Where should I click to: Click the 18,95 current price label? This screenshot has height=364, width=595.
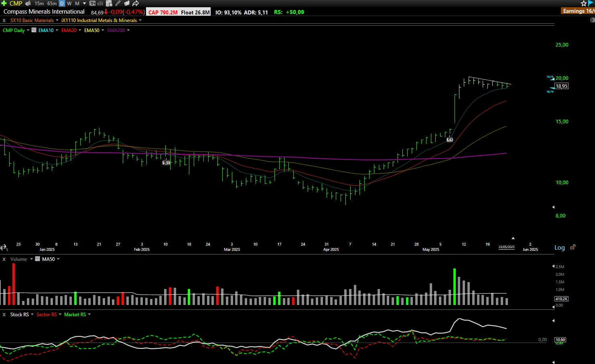coord(562,86)
